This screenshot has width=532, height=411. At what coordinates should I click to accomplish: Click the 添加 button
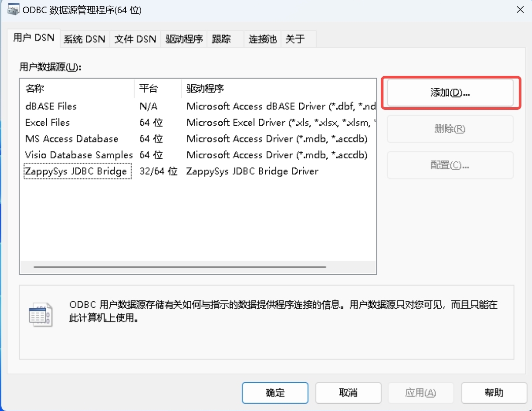point(450,93)
